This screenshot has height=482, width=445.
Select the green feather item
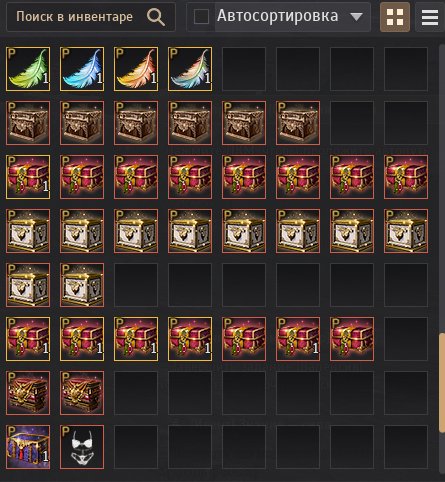click(28, 69)
